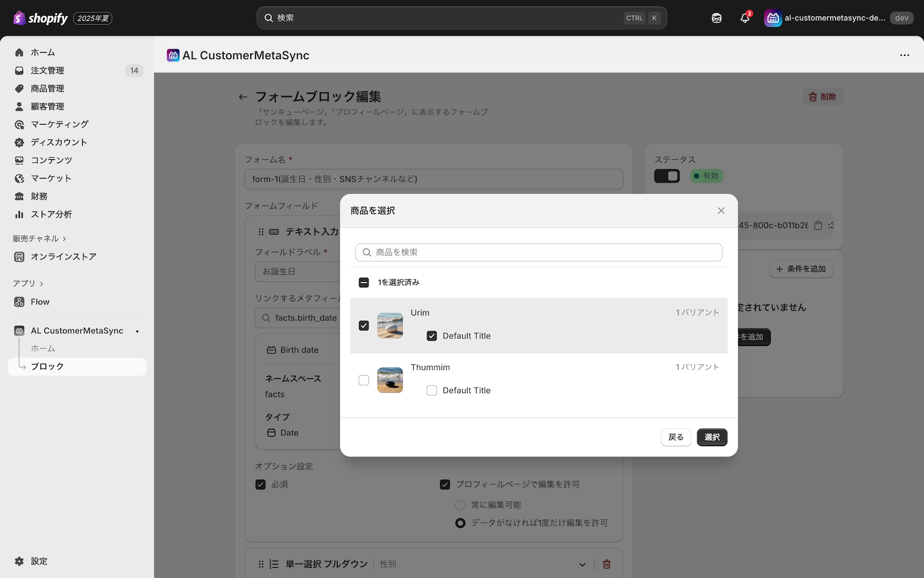Close the 商品を選択 dialog

(721, 211)
